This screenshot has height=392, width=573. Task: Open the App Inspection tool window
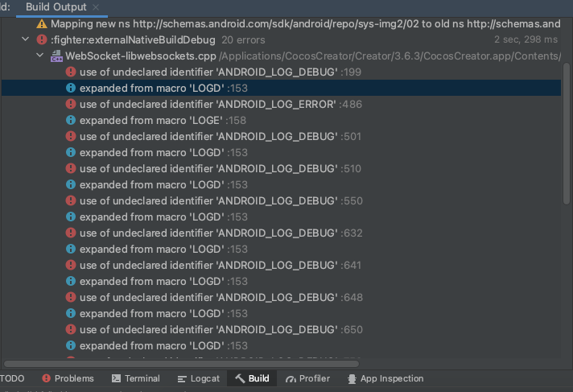385,378
